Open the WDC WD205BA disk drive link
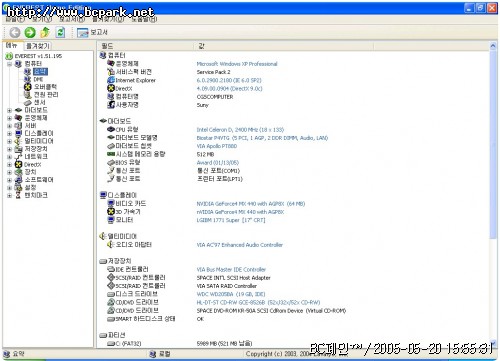Image resolution: width=500 pixels, height=361 pixels. tap(231, 294)
